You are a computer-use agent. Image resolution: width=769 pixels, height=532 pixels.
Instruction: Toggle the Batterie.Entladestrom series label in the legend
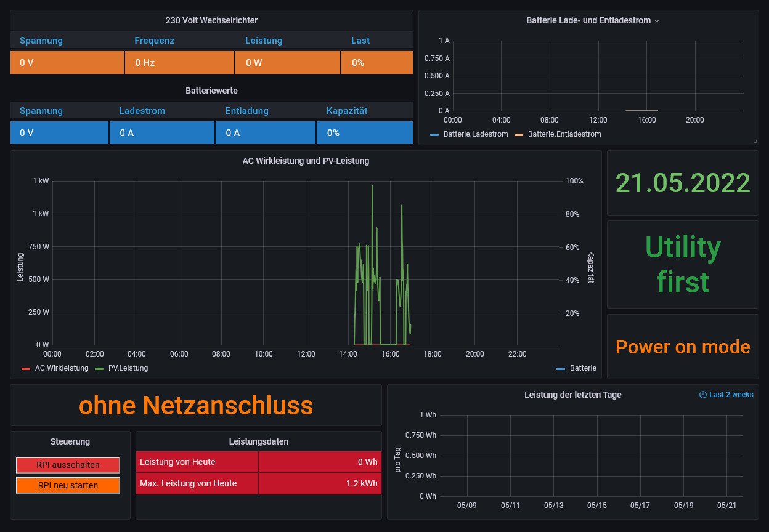click(564, 134)
